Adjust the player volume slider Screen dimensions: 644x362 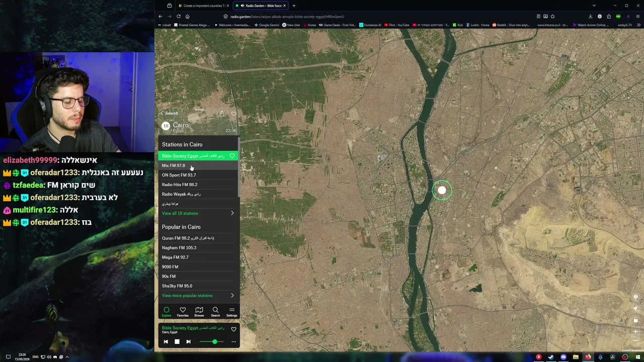point(211,342)
